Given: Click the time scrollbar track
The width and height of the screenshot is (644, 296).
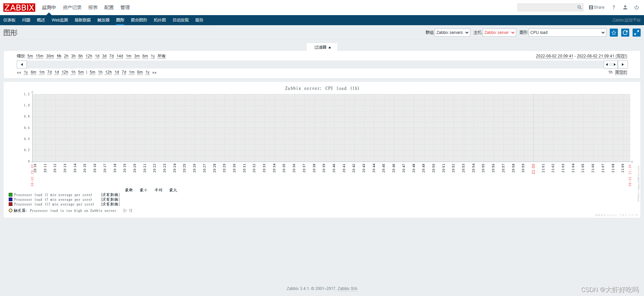Looking at the screenshot, I should point(315,65).
